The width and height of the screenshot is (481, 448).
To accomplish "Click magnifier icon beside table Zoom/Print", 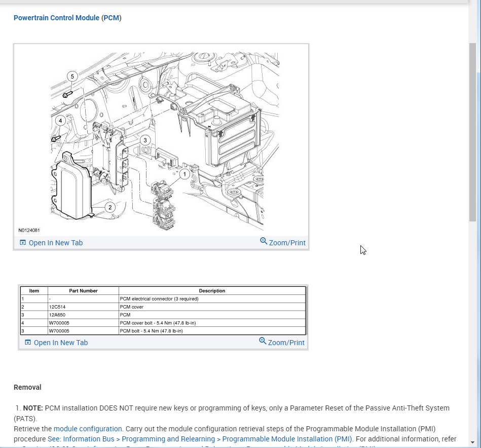I will pyautogui.click(x=263, y=341).
